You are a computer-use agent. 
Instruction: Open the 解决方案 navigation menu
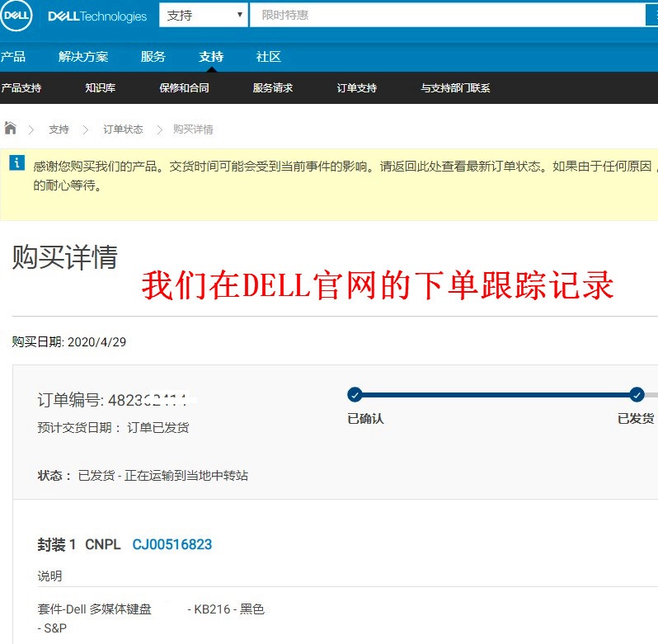83,57
